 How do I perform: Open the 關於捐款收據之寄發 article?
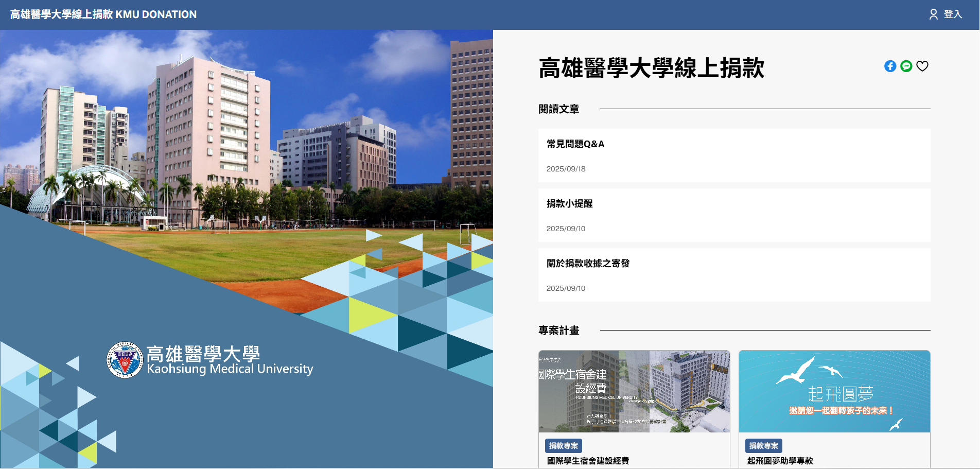click(588, 264)
